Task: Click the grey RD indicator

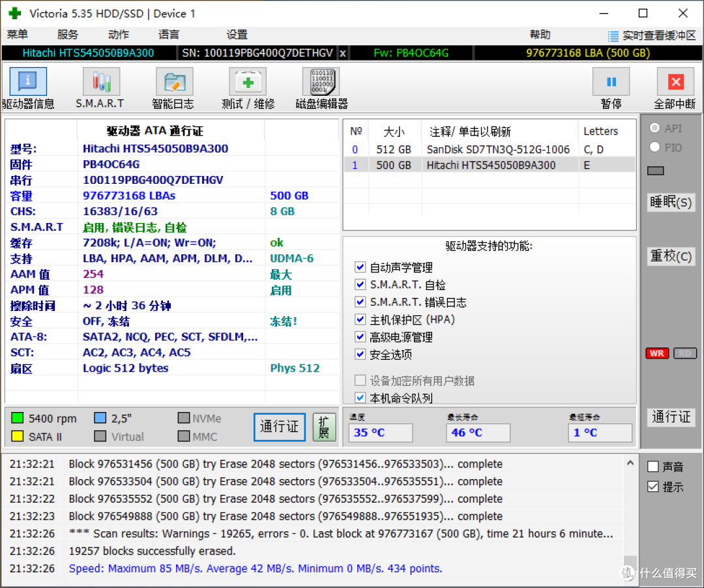Action: [x=684, y=353]
